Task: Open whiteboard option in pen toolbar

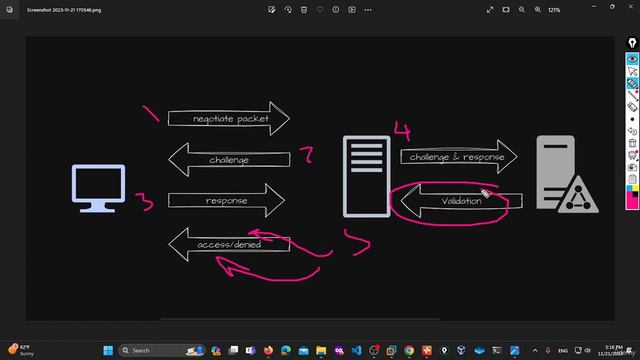Action: click(632, 155)
